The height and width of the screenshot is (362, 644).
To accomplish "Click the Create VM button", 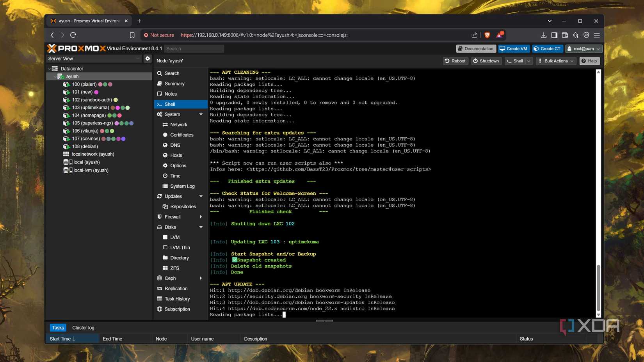I will 513,49.
